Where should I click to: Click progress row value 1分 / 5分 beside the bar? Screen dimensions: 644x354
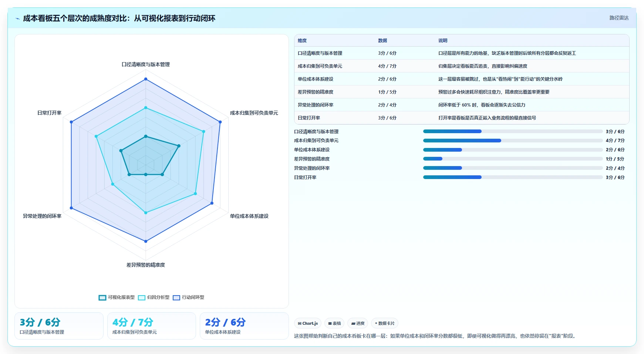[x=615, y=159]
